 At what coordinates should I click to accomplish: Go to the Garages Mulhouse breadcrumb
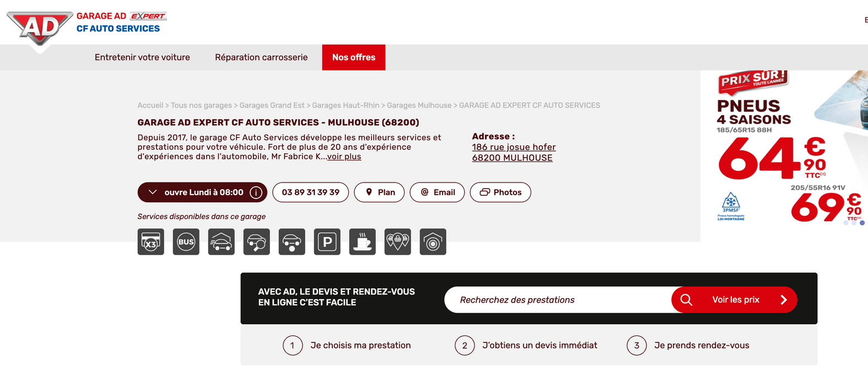(x=419, y=105)
